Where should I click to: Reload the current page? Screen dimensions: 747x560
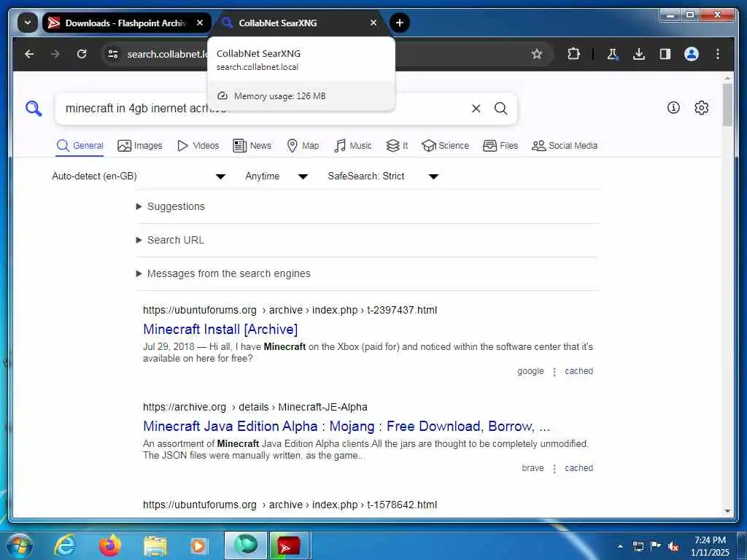tap(82, 54)
